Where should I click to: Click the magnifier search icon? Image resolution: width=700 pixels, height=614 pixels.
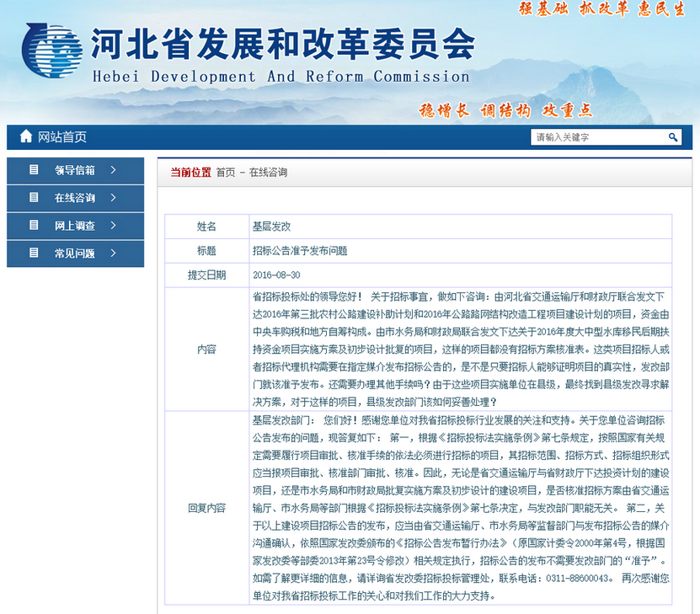tap(673, 137)
